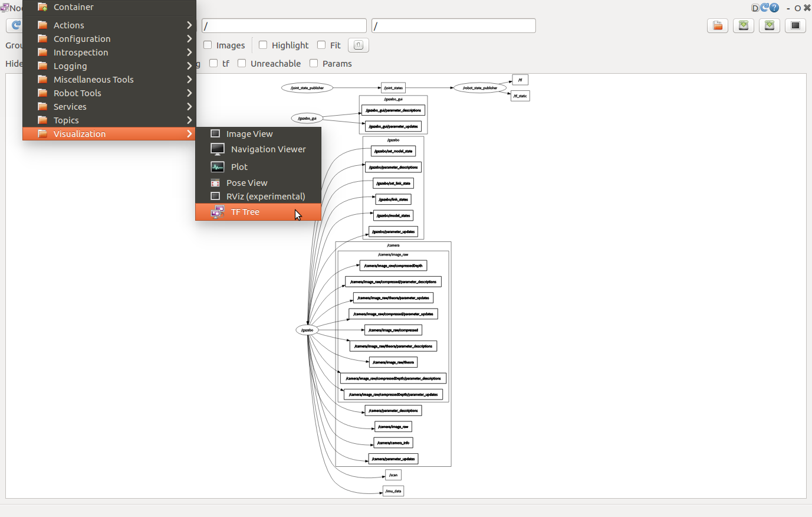812x517 pixels.
Task: Check the Fit checkbox
Action: point(321,45)
